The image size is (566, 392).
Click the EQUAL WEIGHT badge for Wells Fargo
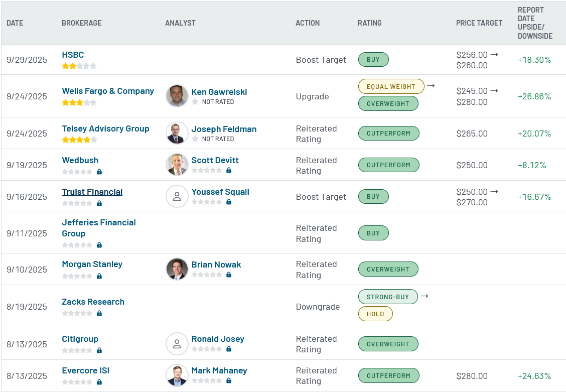[391, 87]
